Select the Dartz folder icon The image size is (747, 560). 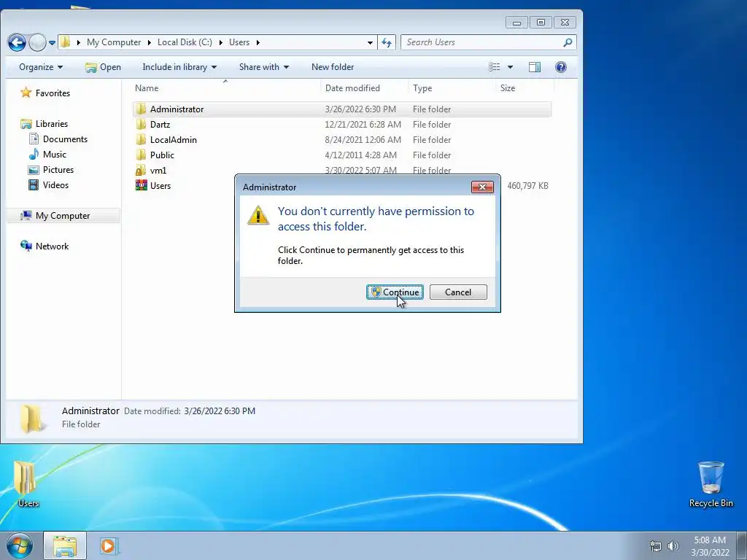(x=141, y=124)
